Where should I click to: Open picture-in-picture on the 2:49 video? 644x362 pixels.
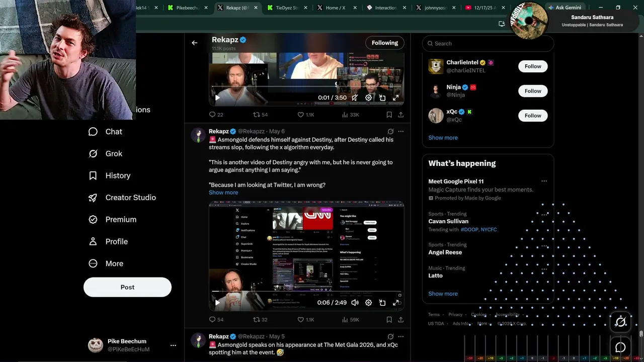pyautogui.click(x=382, y=303)
